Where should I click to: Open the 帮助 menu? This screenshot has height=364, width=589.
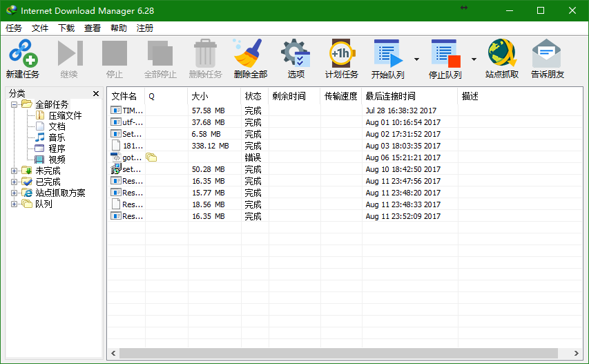point(119,28)
